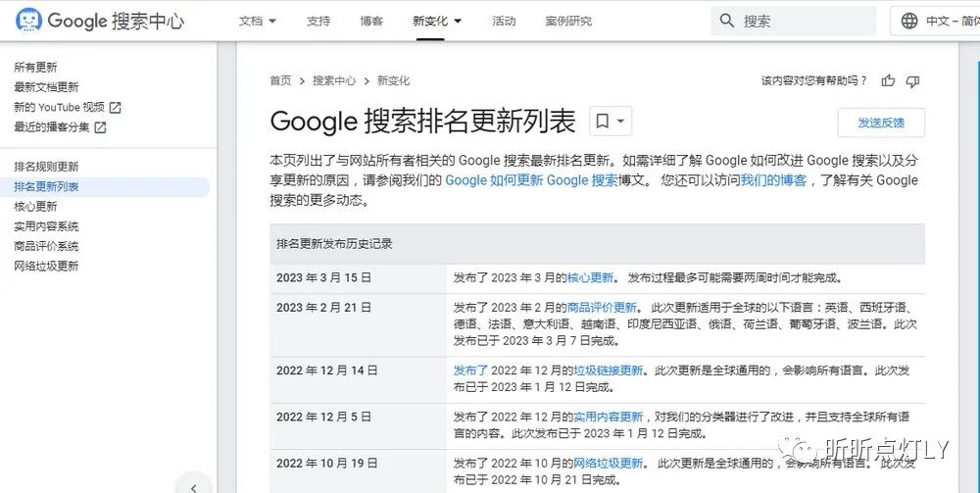Select 网络垃圾更新 in the sidebar

tap(46, 267)
